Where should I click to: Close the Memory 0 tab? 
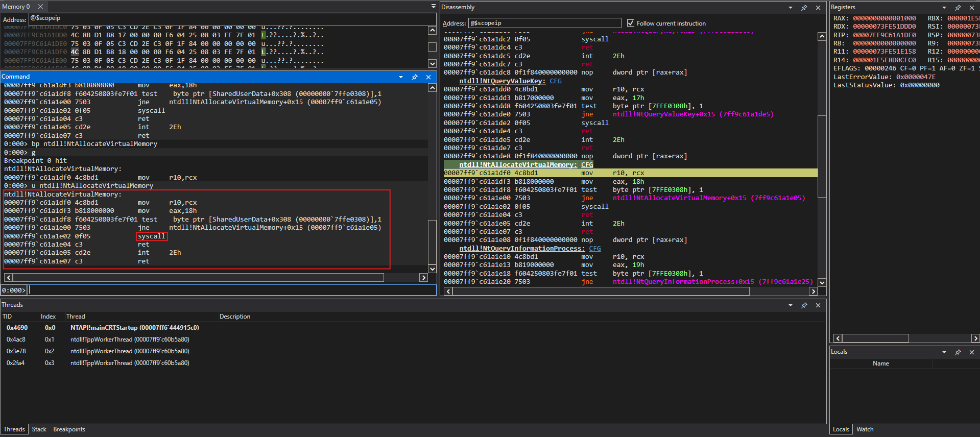(40, 7)
